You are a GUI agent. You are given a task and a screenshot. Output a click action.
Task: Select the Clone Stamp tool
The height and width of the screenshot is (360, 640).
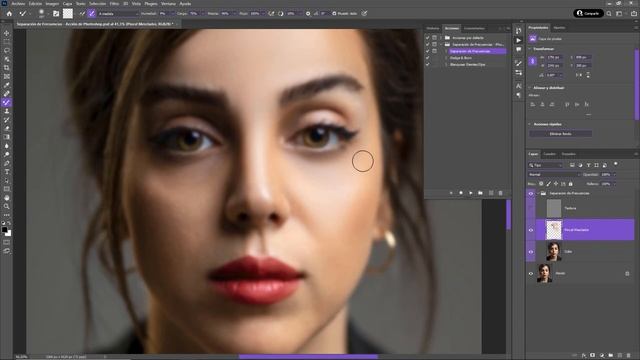point(7,111)
